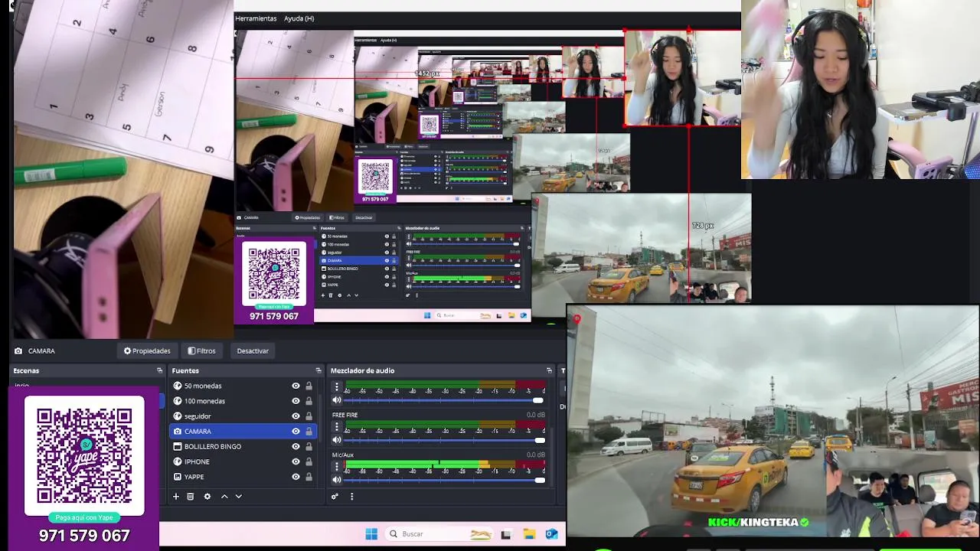Open Windows Start menu
Viewport: 980px width, 551px height.
371,534
